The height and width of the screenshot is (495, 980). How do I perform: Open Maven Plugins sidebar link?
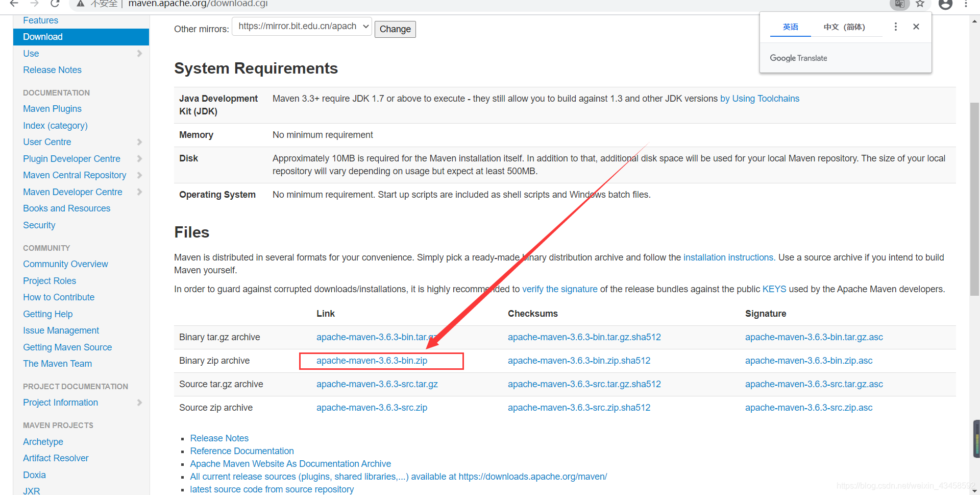pos(52,109)
